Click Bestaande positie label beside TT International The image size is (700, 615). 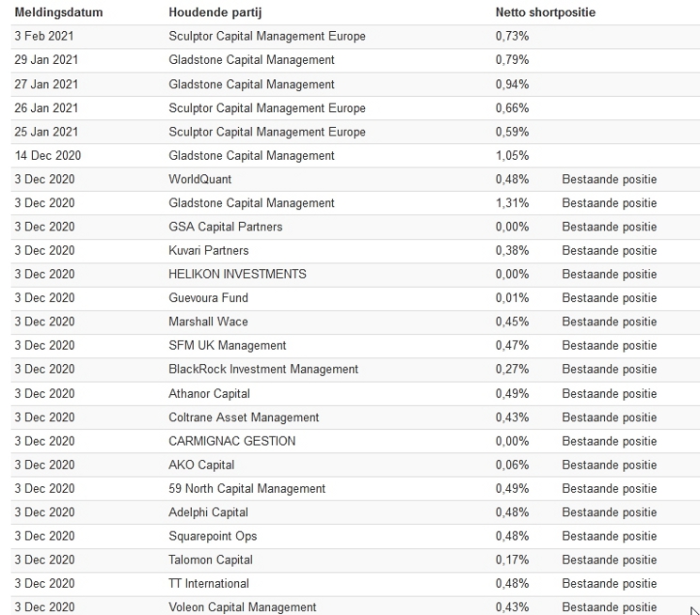point(609,583)
